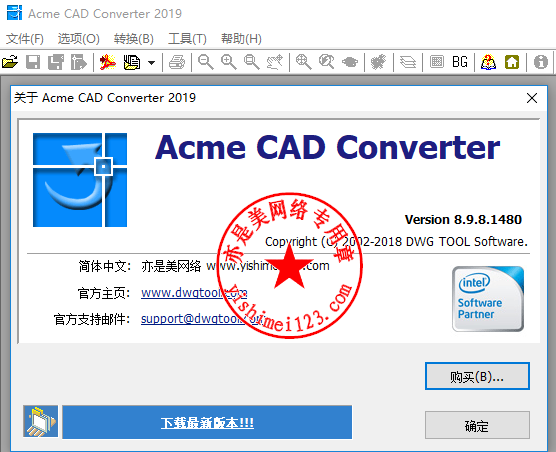Click the 确定 button
556x452 pixels.
[477, 425]
